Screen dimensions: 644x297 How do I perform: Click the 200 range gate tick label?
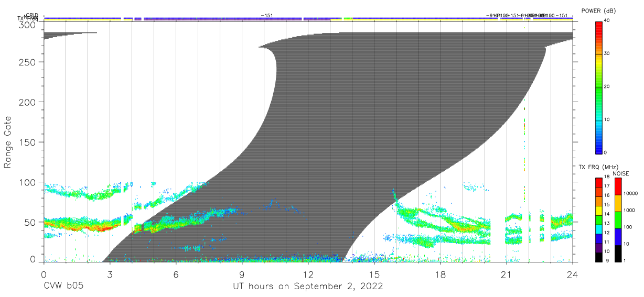28,102
